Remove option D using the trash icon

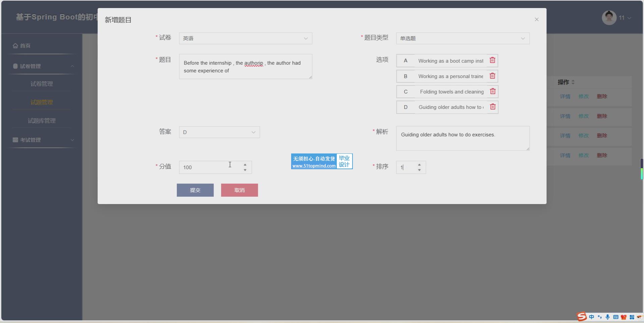(492, 107)
